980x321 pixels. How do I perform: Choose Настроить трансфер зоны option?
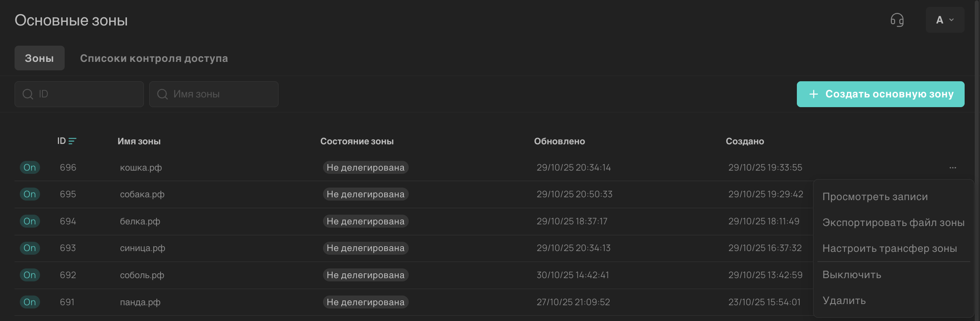889,248
